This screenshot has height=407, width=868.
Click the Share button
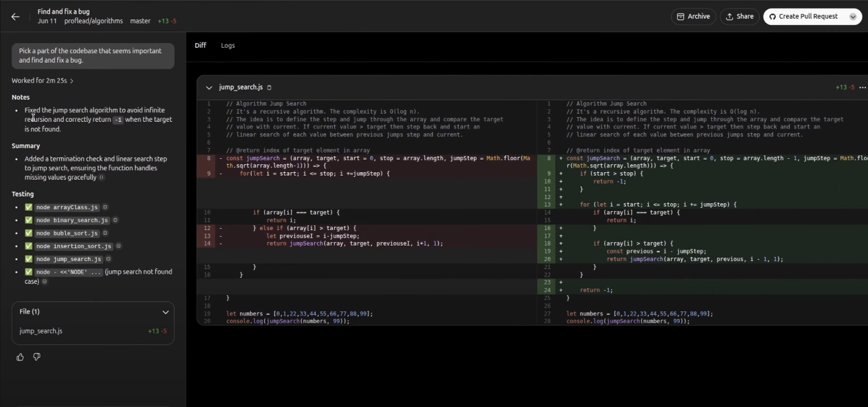[x=740, y=17]
